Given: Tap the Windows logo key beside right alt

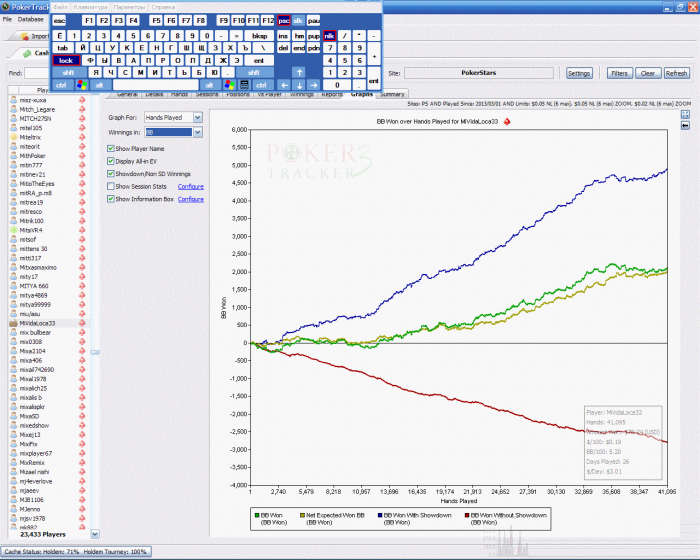Looking at the screenshot, I should 229,85.
